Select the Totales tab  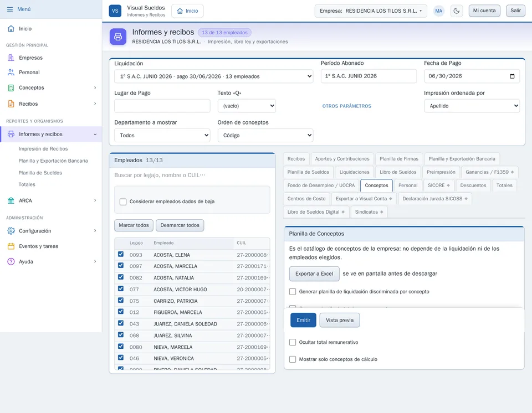[504, 185]
